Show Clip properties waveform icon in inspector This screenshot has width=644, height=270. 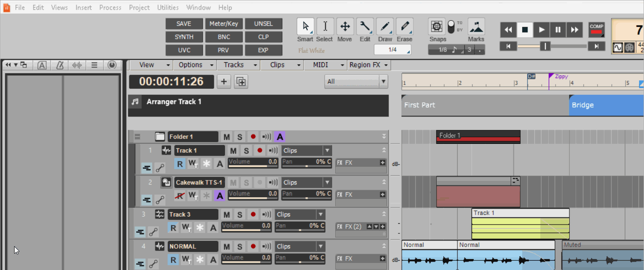click(77, 65)
